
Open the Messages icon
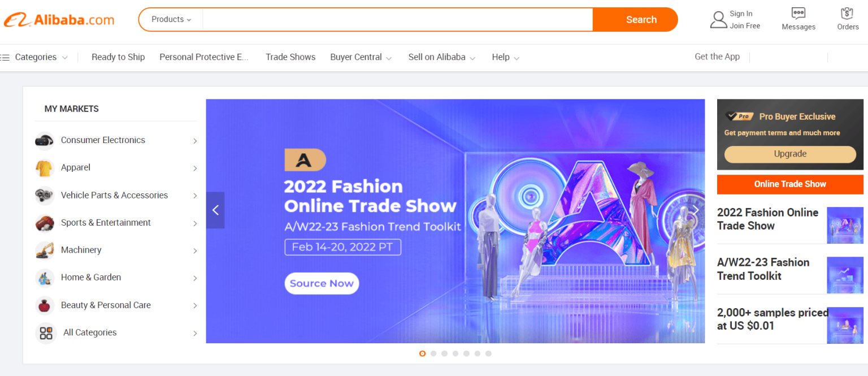(x=798, y=14)
